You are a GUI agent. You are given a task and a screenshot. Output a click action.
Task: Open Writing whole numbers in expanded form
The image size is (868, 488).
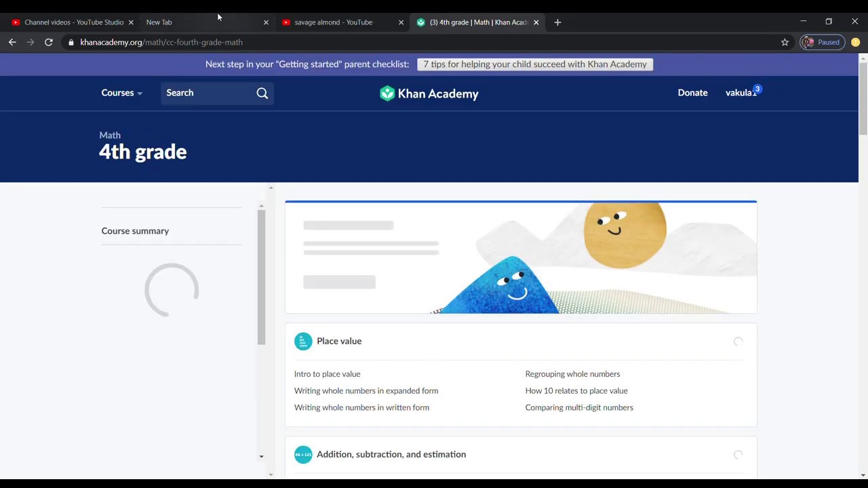pos(366,391)
